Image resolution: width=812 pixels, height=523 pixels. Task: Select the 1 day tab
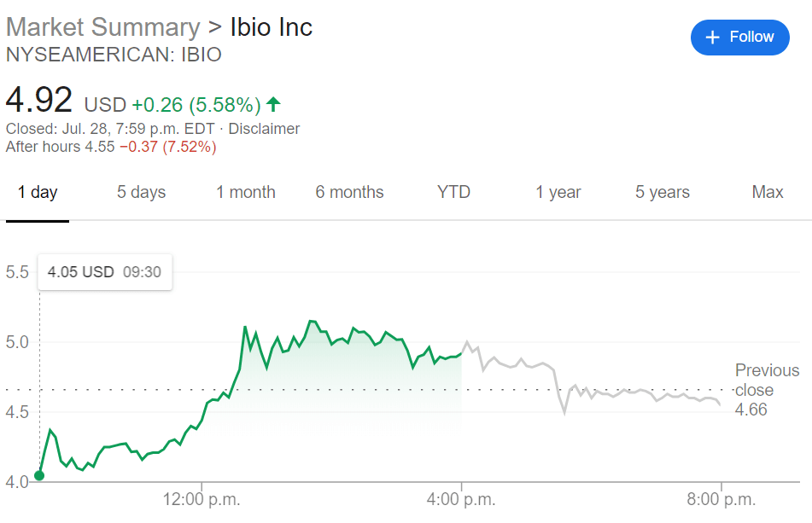(x=38, y=192)
